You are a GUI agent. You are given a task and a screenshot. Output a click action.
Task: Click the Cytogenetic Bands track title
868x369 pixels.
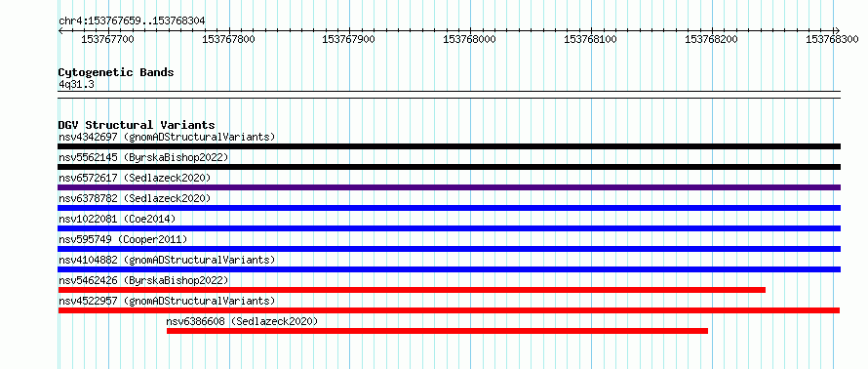coord(116,72)
